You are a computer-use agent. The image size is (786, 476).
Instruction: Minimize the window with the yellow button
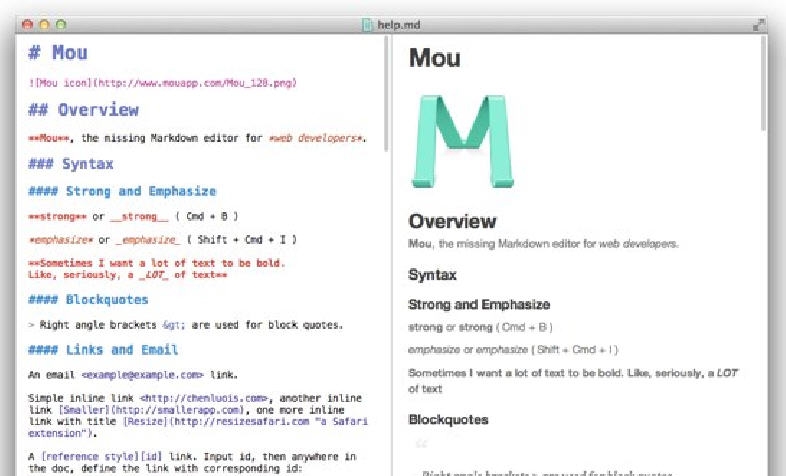pos(43,22)
